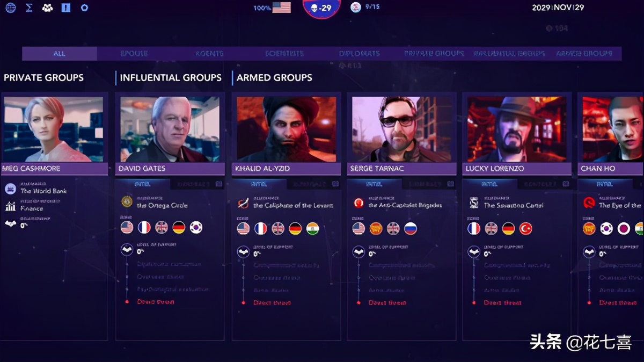Switch to the AGENTS tab
Image resolution: width=644 pixels, height=362 pixels.
pyautogui.click(x=209, y=54)
